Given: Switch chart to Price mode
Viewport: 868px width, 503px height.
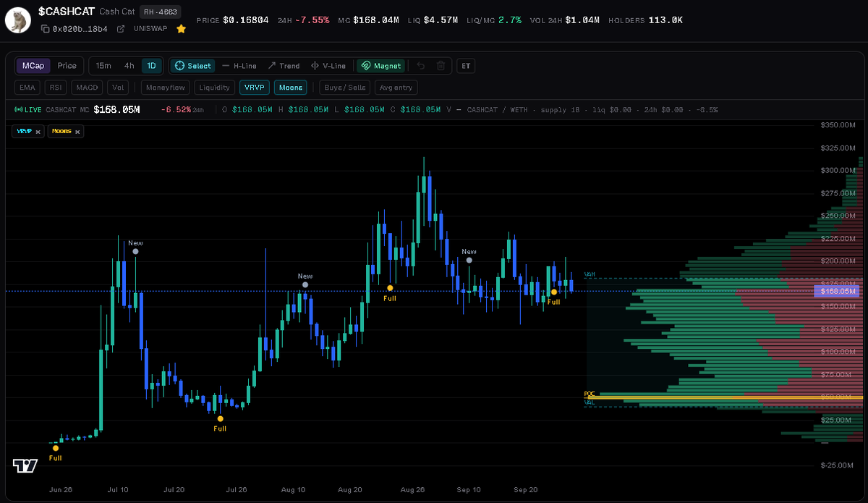Looking at the screenshot, I should (67, 66).
